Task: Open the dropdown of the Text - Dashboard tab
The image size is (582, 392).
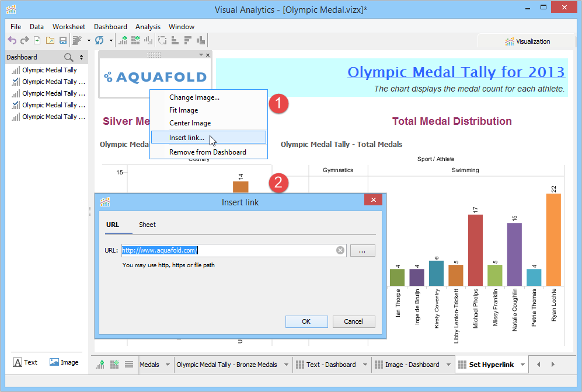Action: (x=365, y=365)
